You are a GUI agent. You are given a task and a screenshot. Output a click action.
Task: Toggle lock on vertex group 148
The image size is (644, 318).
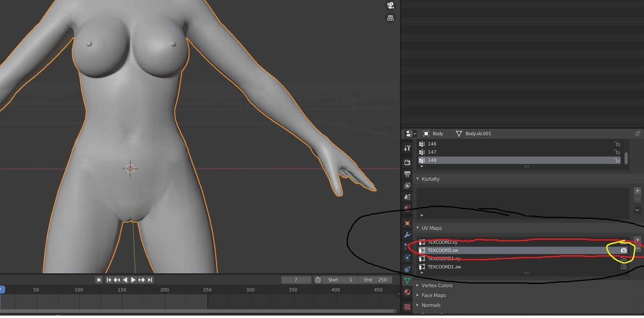point(617,160)
